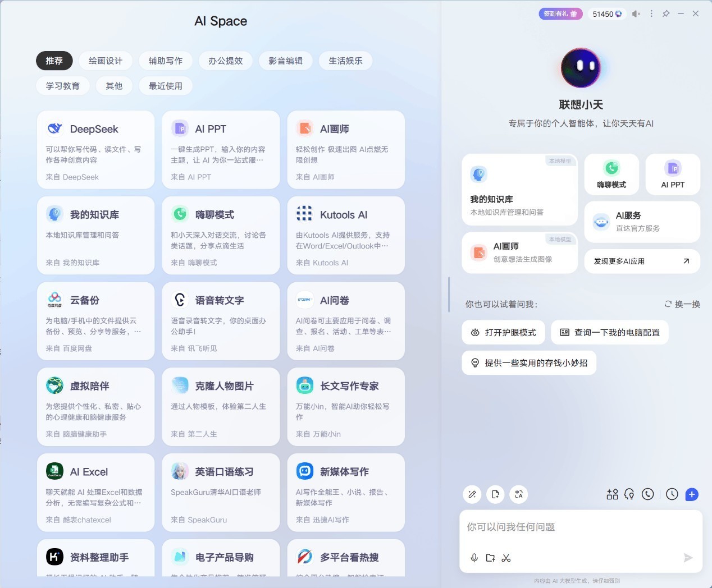Screen dimensions: 712x588
Task: Open the AI PPT shortcut in right panel
Action: [673, 174]
